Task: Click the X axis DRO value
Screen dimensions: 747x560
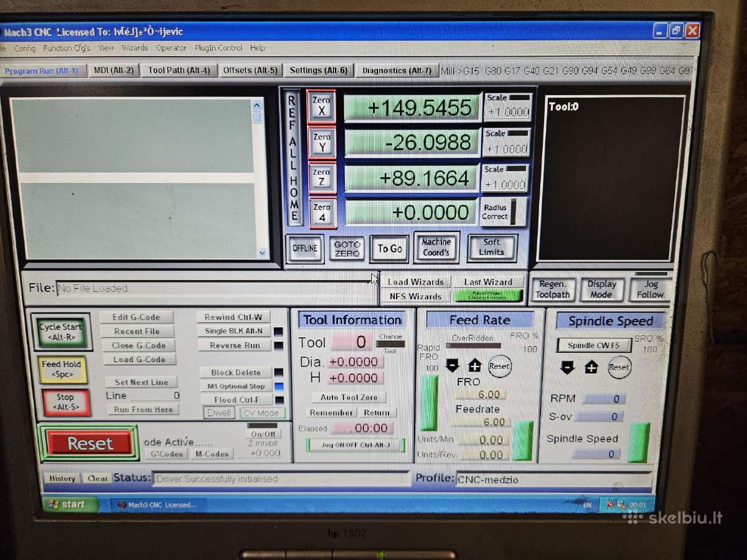Action: tap(412, 108)
